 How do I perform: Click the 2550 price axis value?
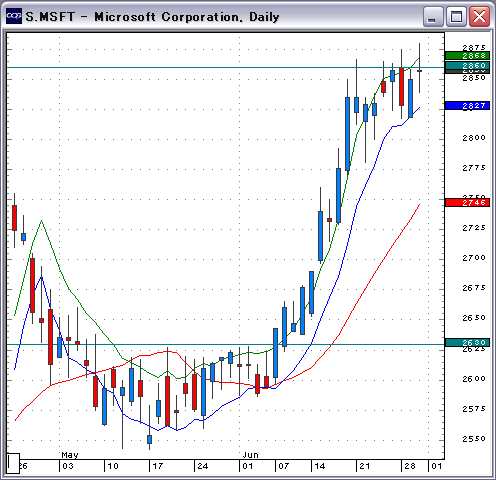474,439
